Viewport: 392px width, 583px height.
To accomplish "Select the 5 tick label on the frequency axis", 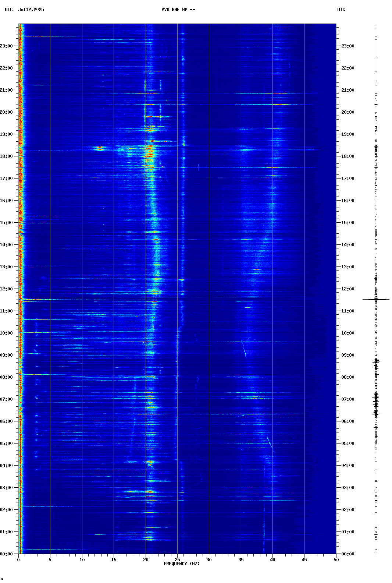I will point(50,560).
